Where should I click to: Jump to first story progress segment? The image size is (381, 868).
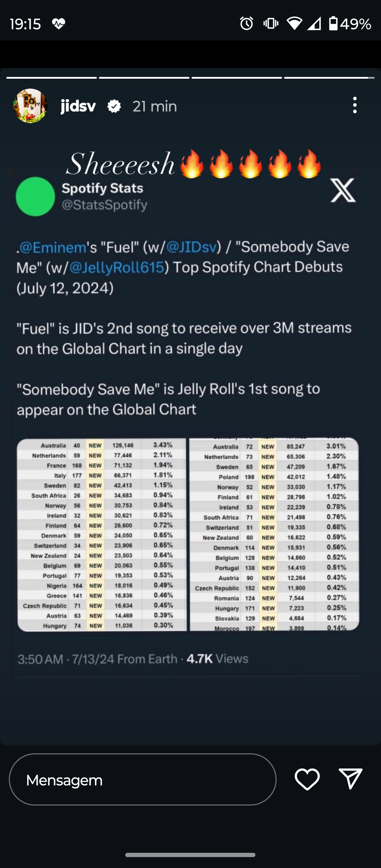click(x=52, y=78)
